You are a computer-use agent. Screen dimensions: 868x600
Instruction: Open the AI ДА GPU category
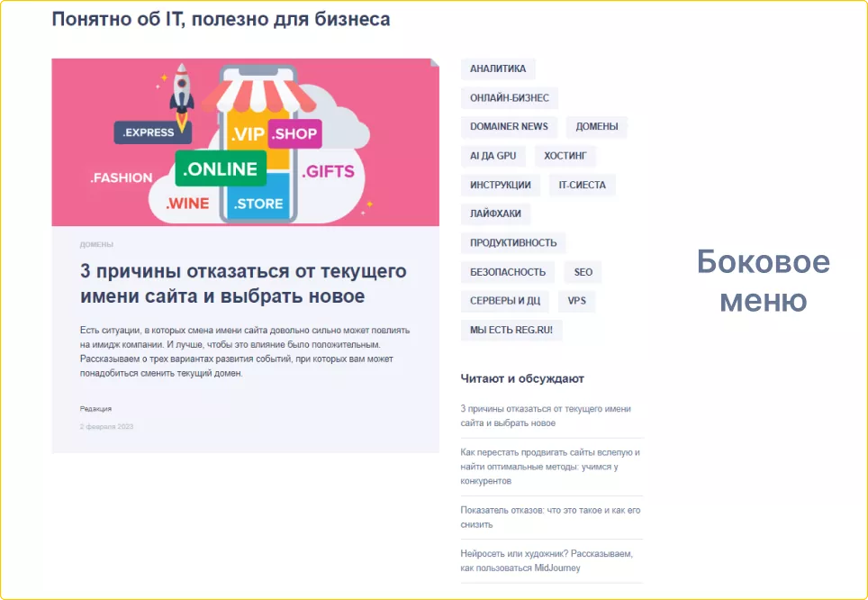[493, 155]
